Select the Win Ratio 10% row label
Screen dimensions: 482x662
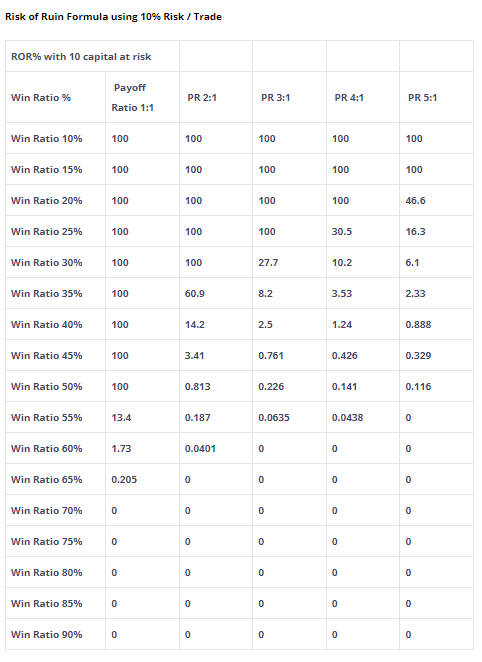click(x=55, y=138)
